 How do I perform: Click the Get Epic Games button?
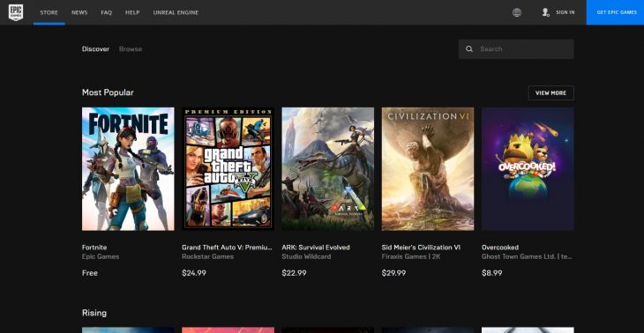pyautogui.click(x=615, y=12)
